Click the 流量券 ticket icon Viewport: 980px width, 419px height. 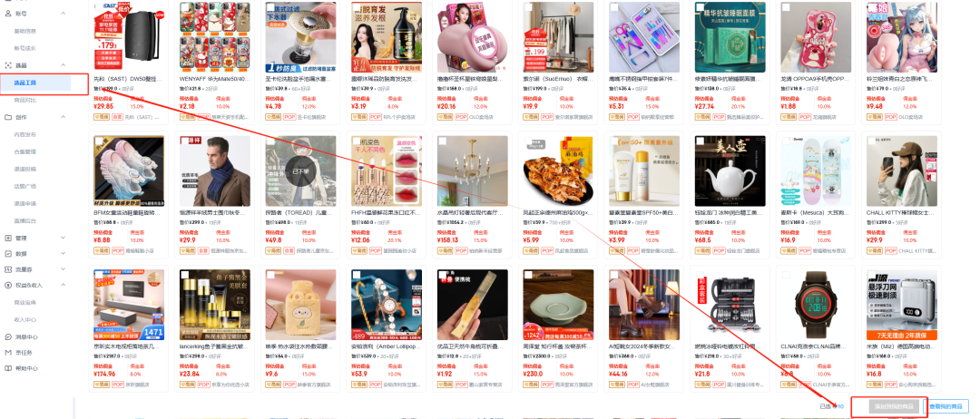coord(8,269)
